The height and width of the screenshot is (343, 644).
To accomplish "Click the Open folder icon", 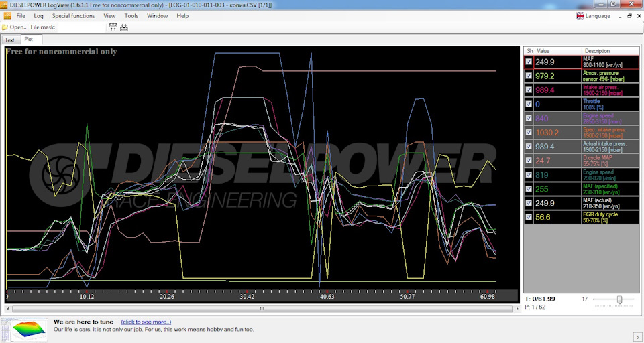I will [5, 27].
